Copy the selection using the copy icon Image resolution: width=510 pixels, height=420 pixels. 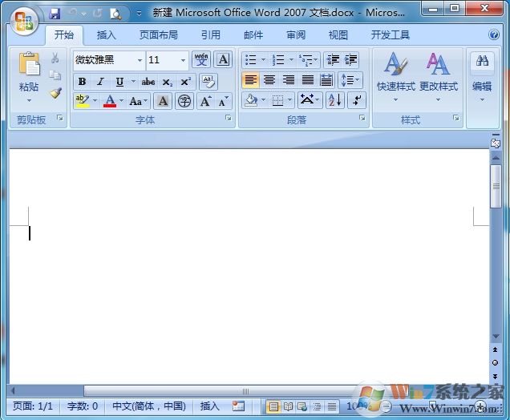tap(55, 75)
